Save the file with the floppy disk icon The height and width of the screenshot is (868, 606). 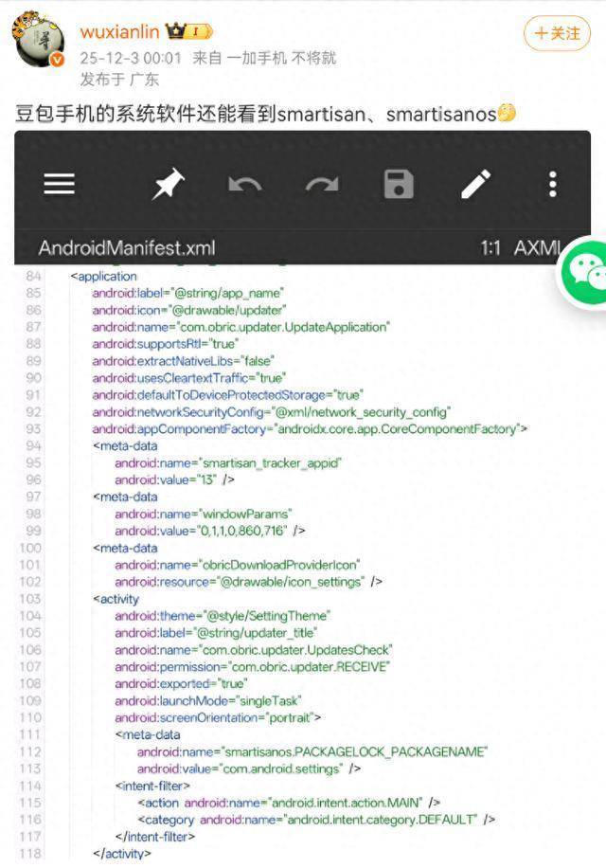point(399,184)
